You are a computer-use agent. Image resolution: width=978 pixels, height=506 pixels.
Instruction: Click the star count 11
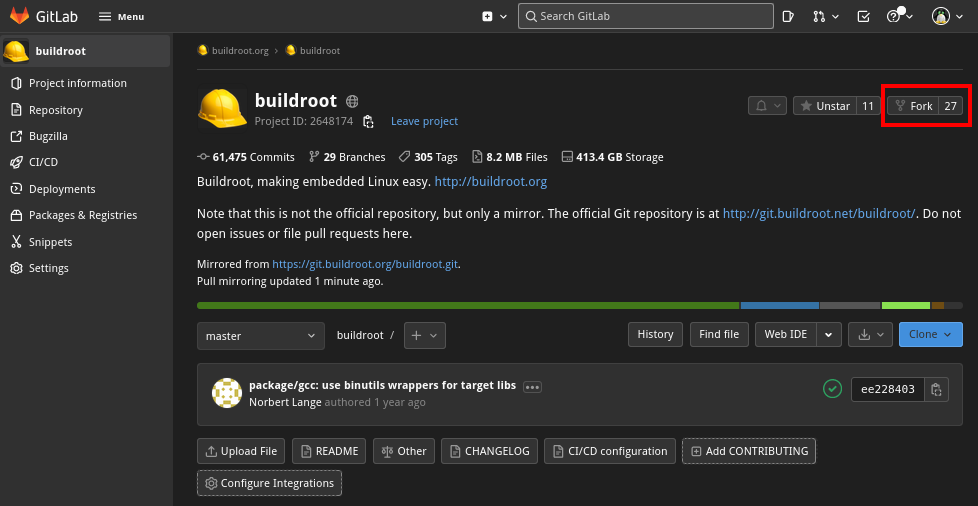(x=868, y=106)
